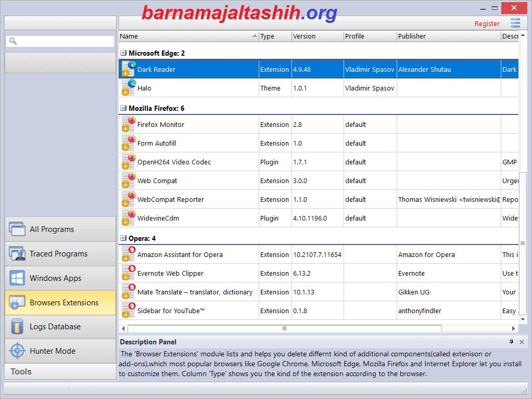This screenshot has width=532, height=399.
Task: Select the Firefox Monitor row name
Action: [x=161, y=124]
